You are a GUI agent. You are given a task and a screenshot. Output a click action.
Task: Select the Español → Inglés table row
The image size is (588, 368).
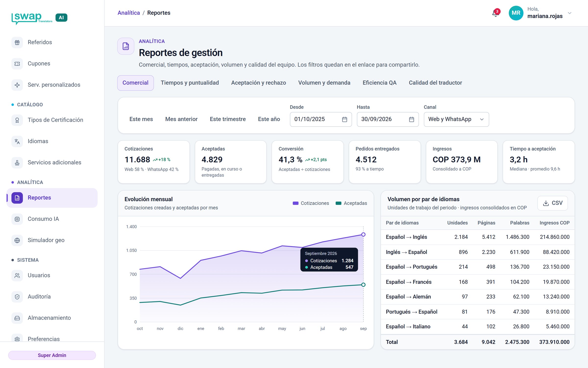[x=478, y=237]
